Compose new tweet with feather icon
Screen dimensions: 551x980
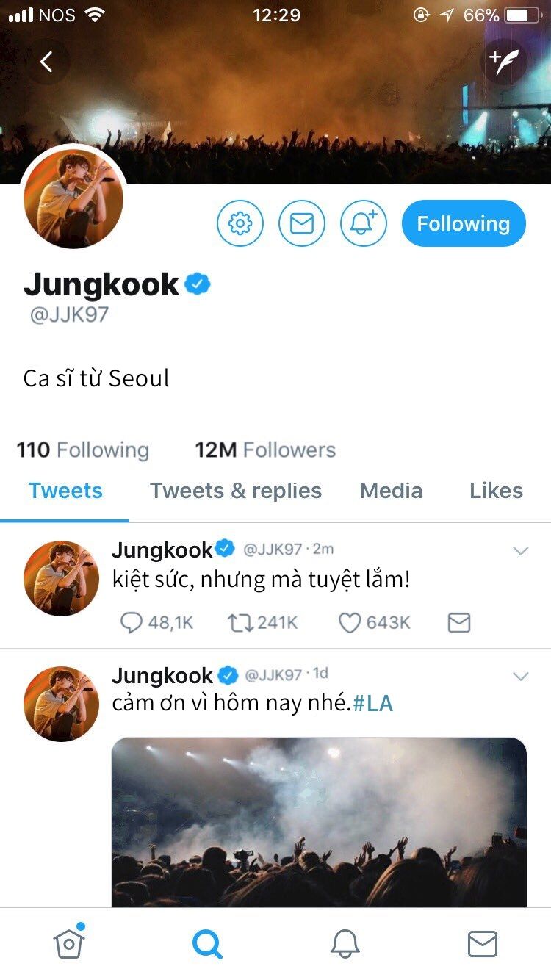click(503, 62)
